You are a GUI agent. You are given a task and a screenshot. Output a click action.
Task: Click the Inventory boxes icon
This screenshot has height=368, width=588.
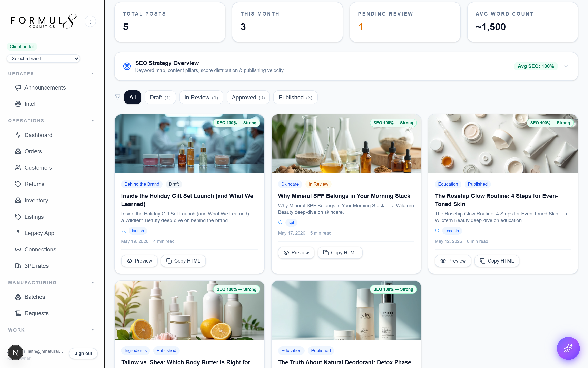(18, 200)
